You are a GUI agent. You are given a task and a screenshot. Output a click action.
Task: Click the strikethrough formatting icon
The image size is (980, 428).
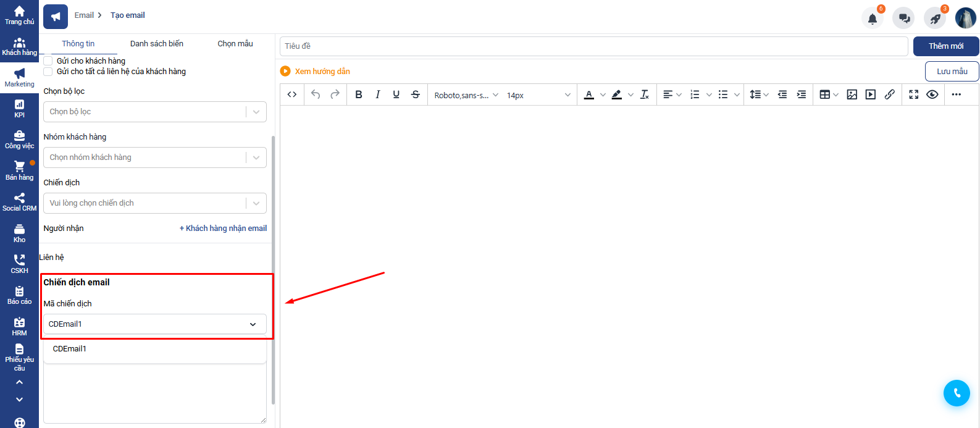pyautogui.click(x=416, y=94)
